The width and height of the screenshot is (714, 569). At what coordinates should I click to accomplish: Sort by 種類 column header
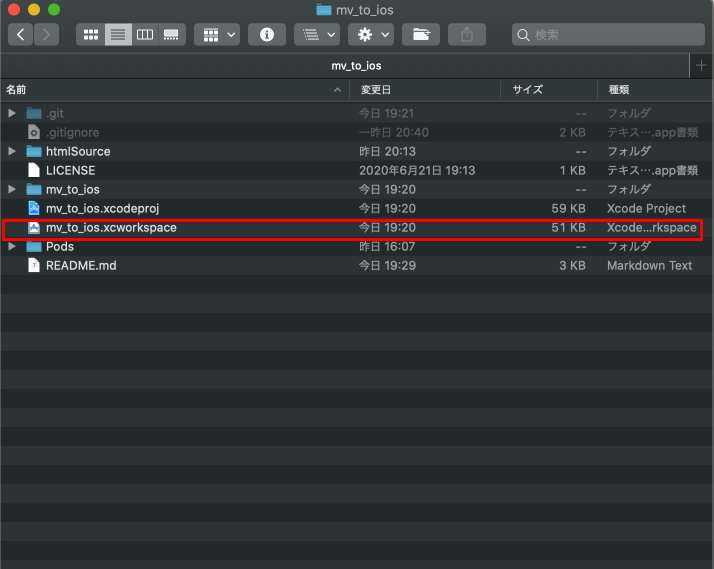click(655, 90)
